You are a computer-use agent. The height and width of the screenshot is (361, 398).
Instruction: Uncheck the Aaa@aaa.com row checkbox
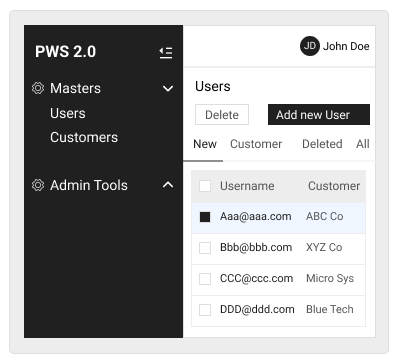pyautogui.click(x=205, y=217)
